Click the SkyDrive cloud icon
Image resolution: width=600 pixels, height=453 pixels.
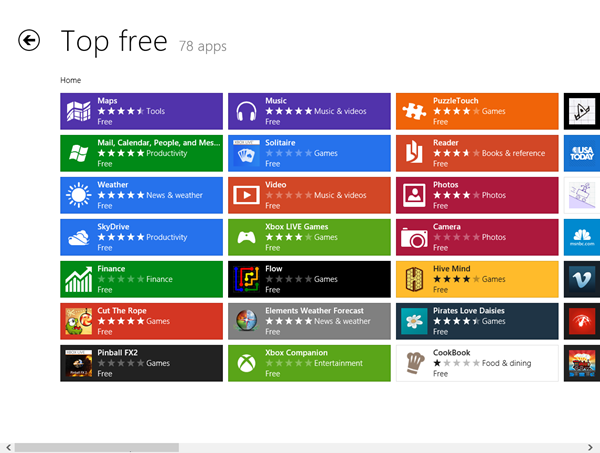78,237
